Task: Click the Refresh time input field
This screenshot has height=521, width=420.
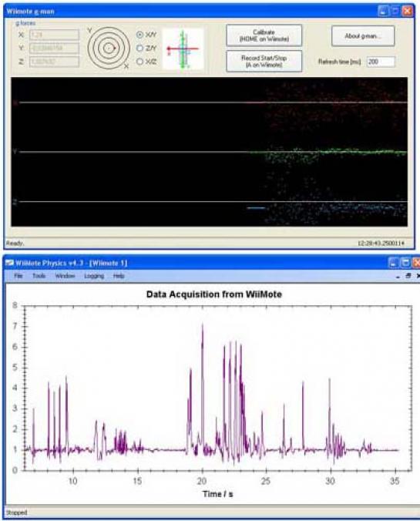Action: pyautogui.click(x=381, y=62)
